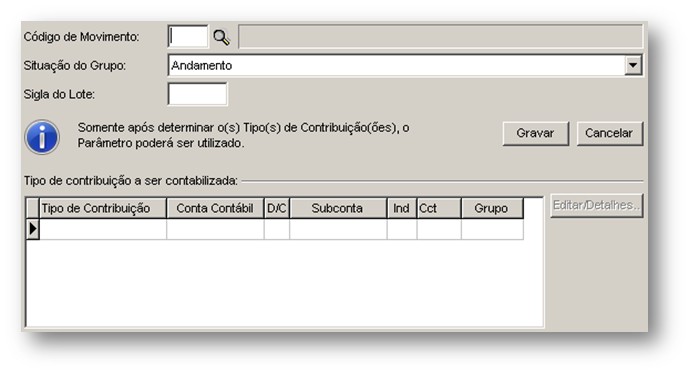
Task: Click the Cct column header
Action: coord(439,208)
